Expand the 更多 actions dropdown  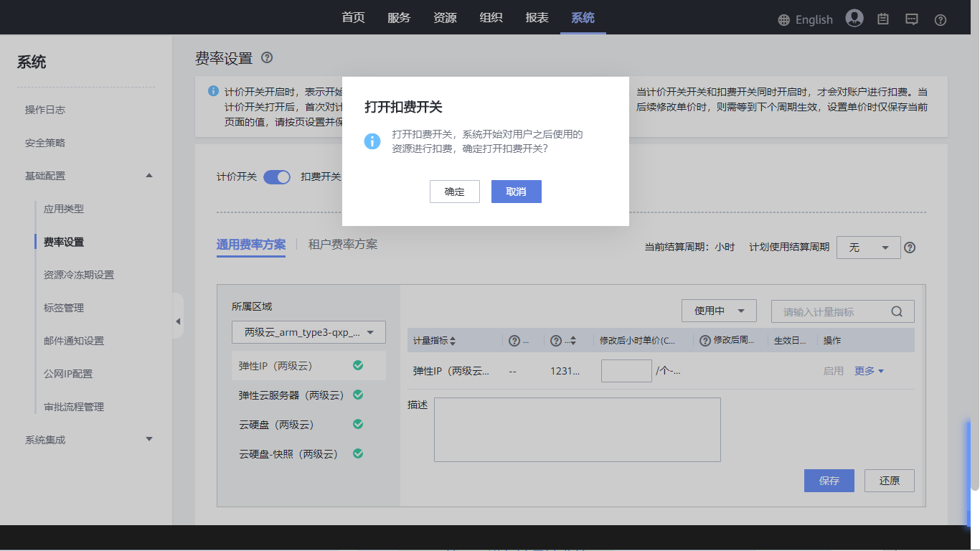coord(869,371)
